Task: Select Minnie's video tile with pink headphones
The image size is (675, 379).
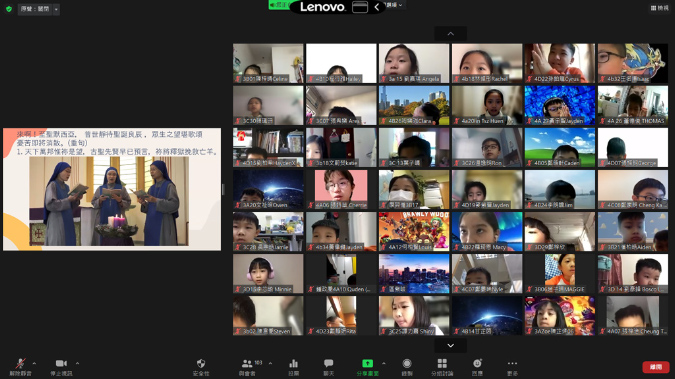Action: pyautogui.click(x=268, y=273)
